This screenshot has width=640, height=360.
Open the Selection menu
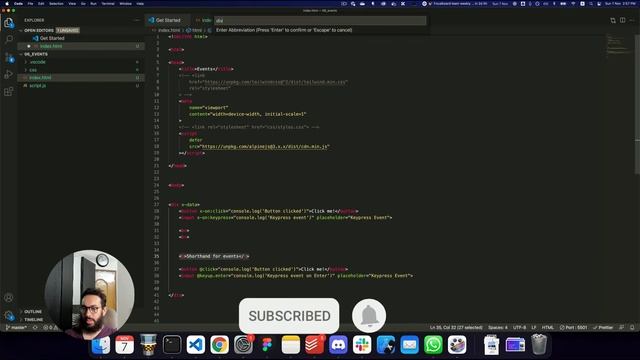(56, 4)
